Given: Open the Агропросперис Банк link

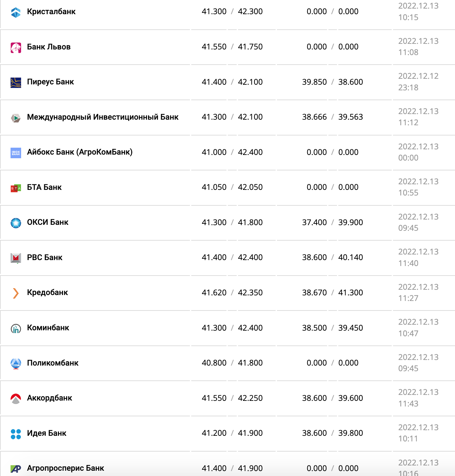Looking at the screenshot, I should pyautogui.click(x=65, y=468).
